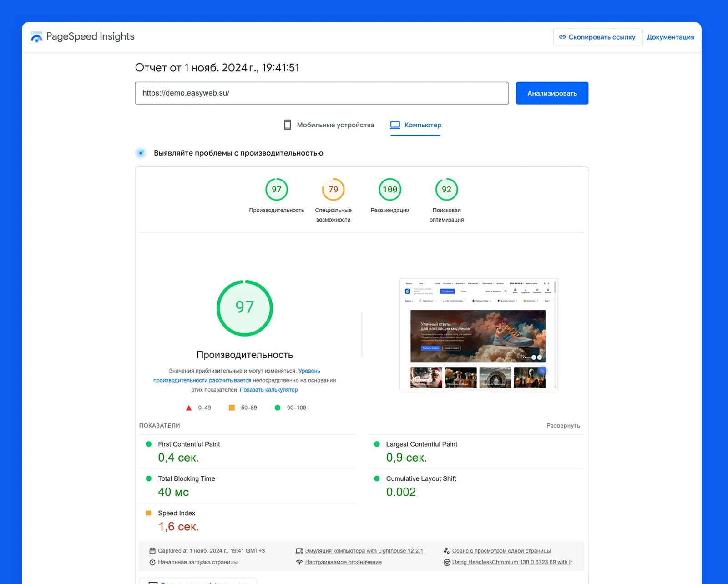Click the performance score 97 gauge
Viewport: 728px width, 584px height.
point(277,190)
